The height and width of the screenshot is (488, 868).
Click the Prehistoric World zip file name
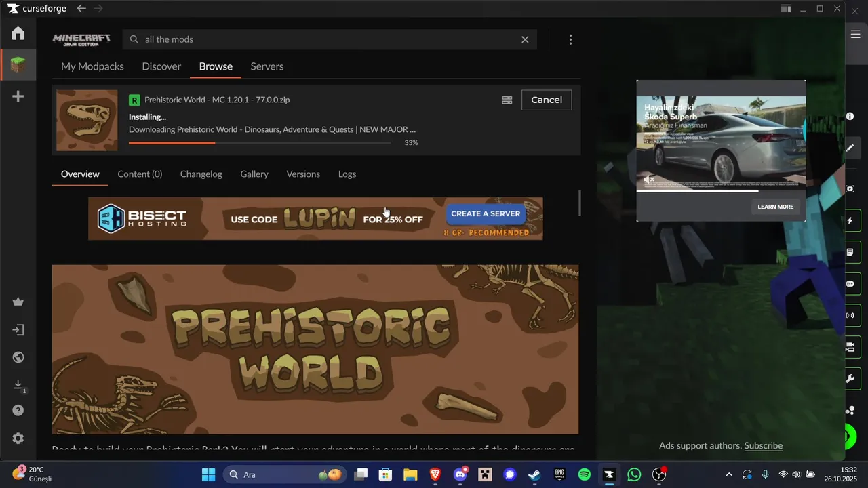217,100
